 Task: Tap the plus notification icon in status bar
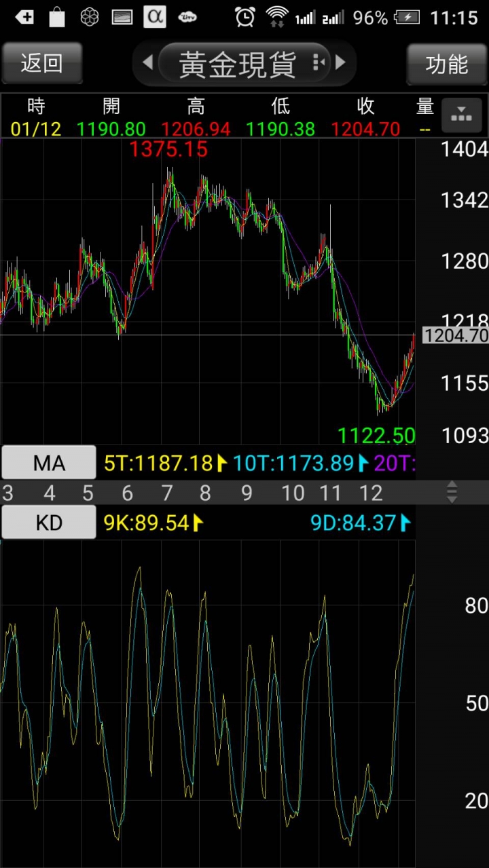[24, 17]
